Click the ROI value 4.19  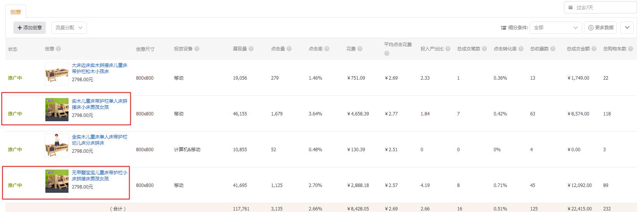pyautogui.click(x=425, y=185)
